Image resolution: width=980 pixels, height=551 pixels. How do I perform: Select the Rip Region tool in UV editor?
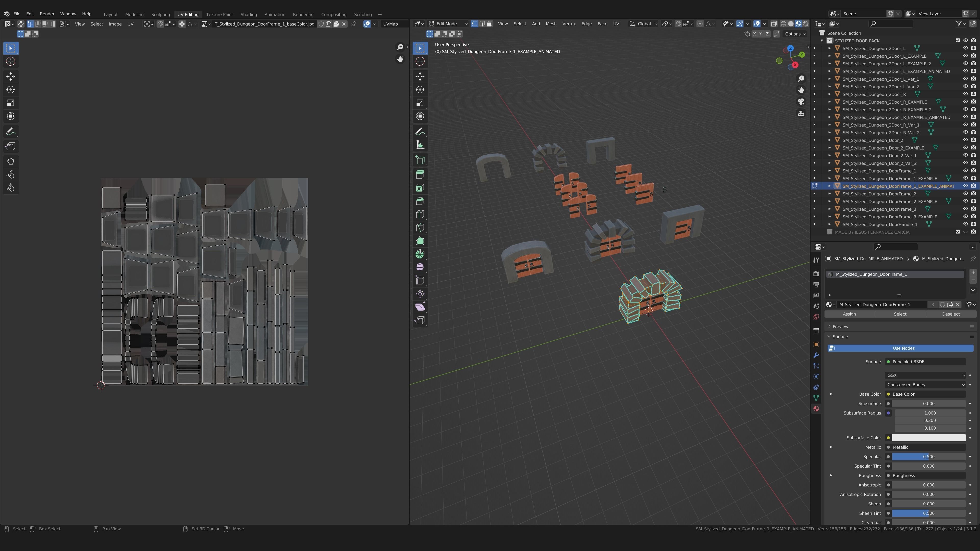pos(11,146)
